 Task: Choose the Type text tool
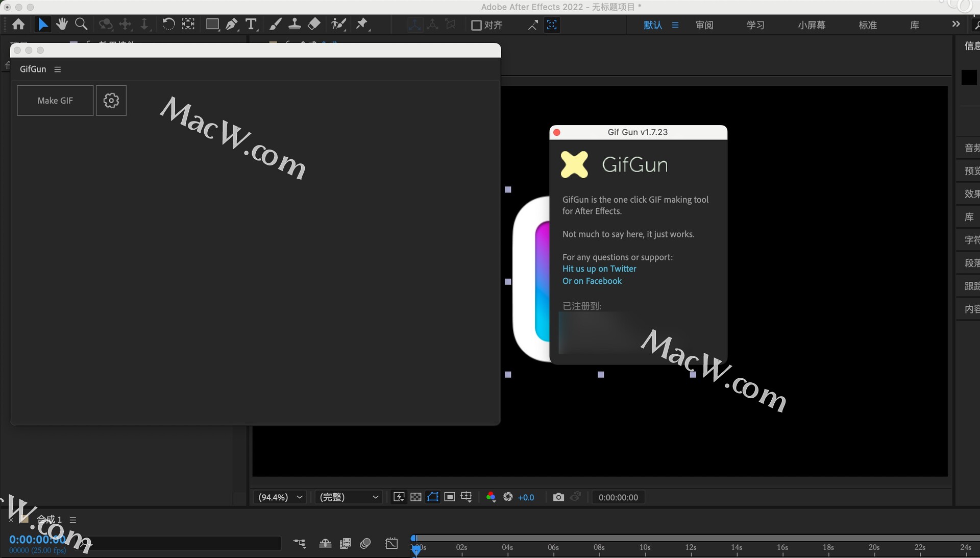251,25
